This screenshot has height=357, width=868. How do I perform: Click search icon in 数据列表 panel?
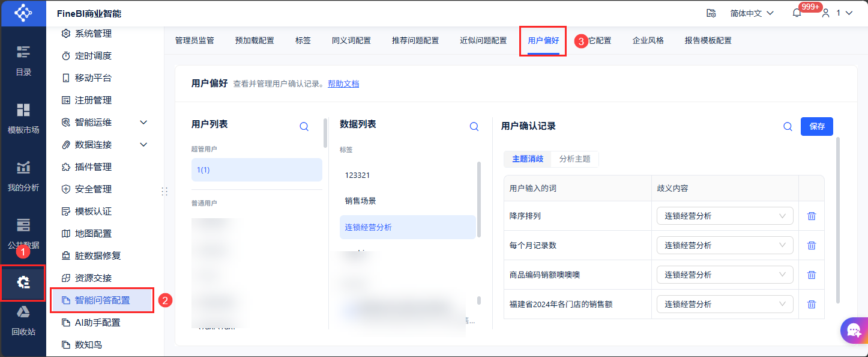pos(474,126)
